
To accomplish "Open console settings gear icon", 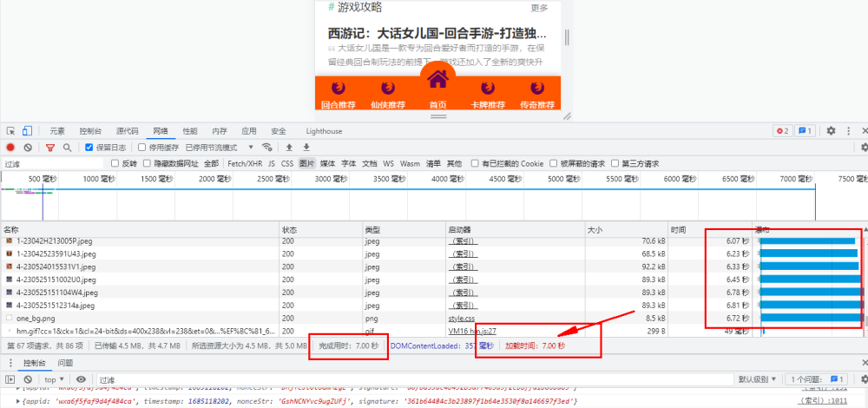I will [865, 379].
